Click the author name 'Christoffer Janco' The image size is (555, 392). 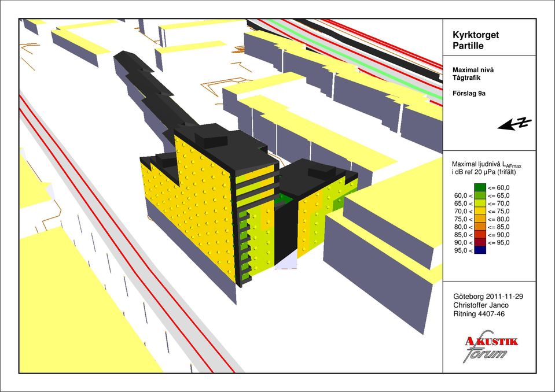coord(481,305)
